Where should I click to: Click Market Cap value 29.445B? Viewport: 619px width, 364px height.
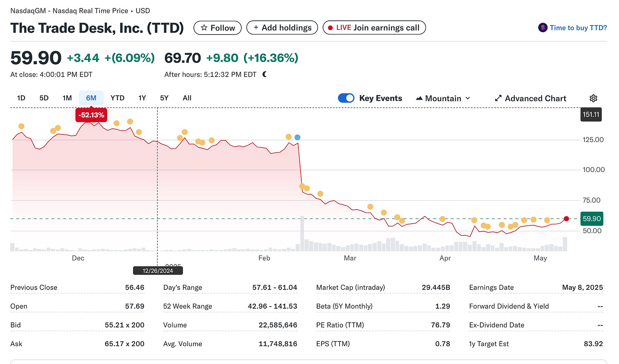436,287
